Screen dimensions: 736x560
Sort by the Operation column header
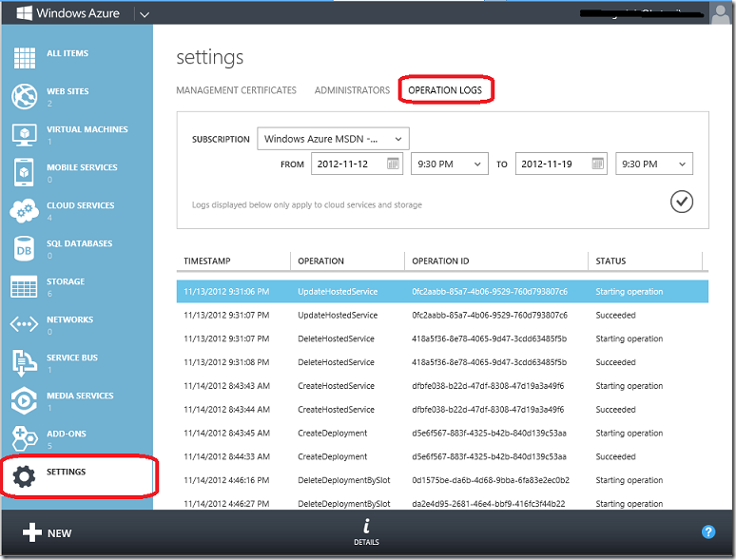(320, 261)
